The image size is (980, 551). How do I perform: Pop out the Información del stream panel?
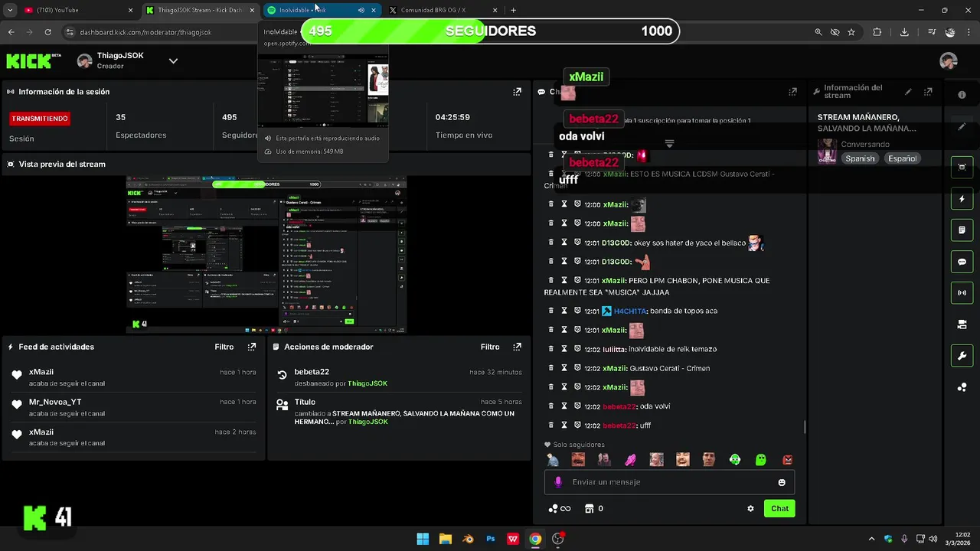coord(928,92)
